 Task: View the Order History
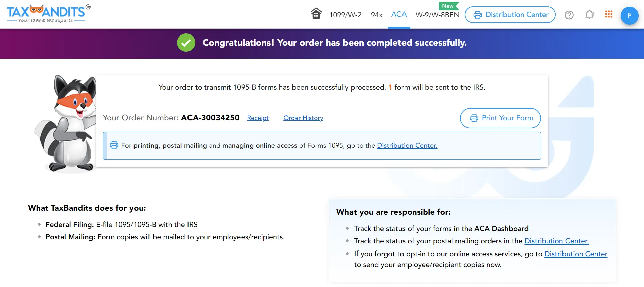coord(303,118)
